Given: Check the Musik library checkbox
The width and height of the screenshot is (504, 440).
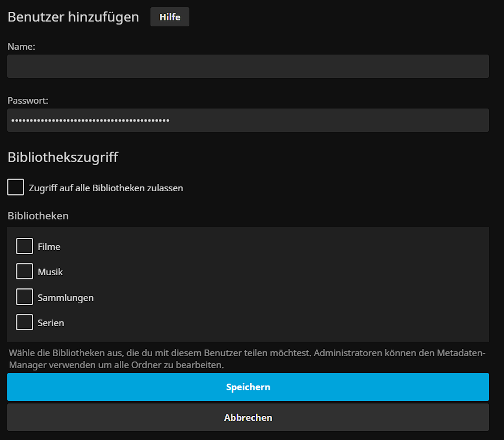Looking at the screenshot, I should tap(25, 272).
